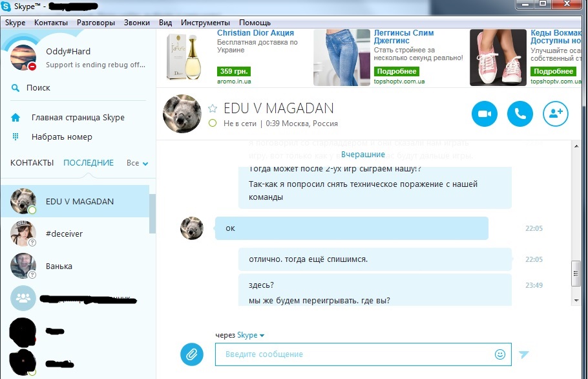Select the #deceiver contact
588x379 pixels.
(75, 233)
